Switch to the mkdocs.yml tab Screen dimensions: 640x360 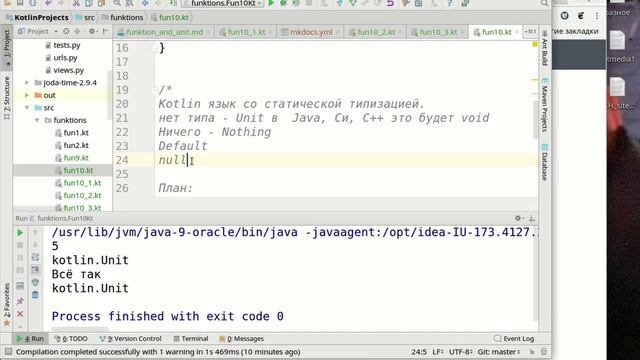[x=311, y=32]
